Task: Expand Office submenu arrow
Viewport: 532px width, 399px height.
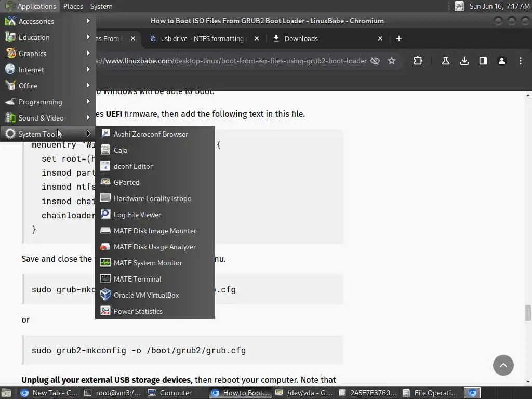Action: click(x=88, y=86)
